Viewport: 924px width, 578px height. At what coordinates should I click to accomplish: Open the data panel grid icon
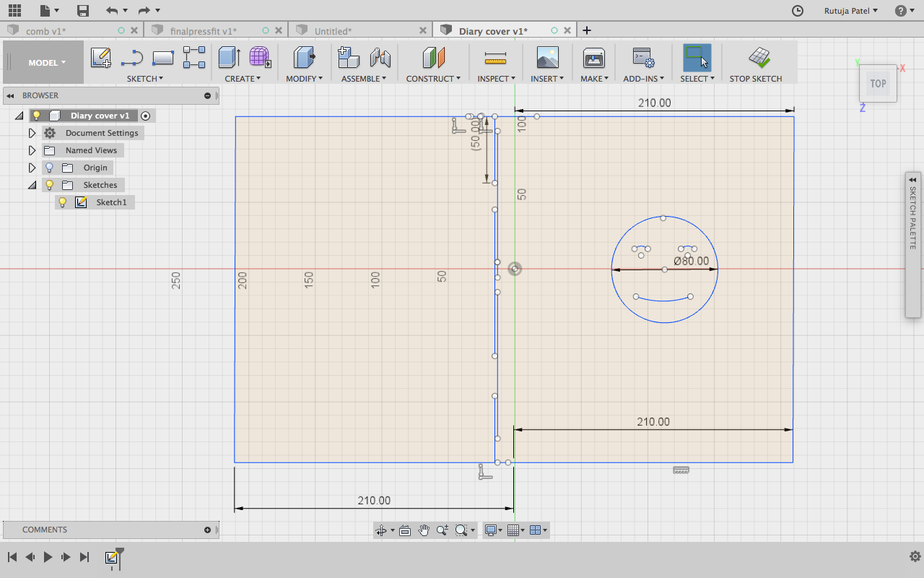click(x=14, y=10)
